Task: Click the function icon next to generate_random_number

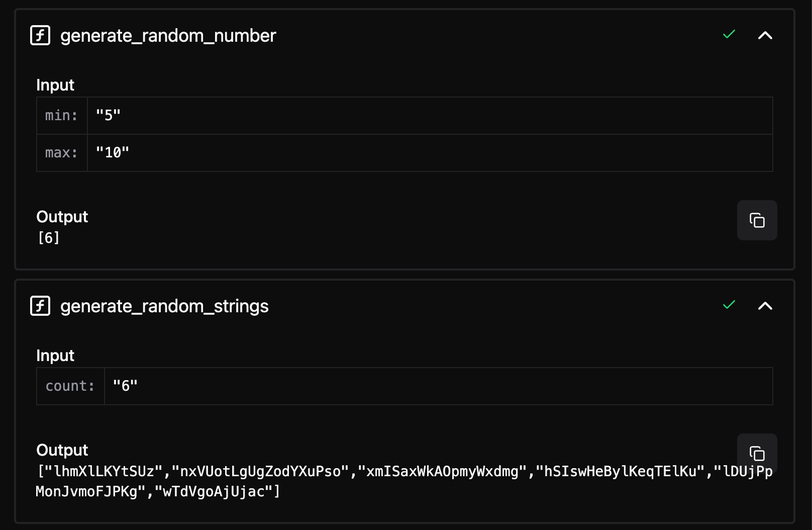Action: tap(40, 35)
